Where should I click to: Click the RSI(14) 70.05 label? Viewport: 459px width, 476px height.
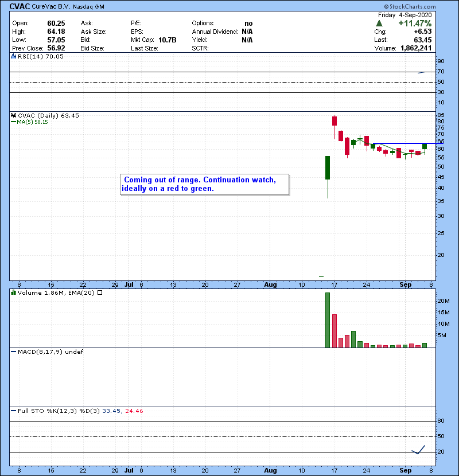pyautogui.click(x=40, y=56)
